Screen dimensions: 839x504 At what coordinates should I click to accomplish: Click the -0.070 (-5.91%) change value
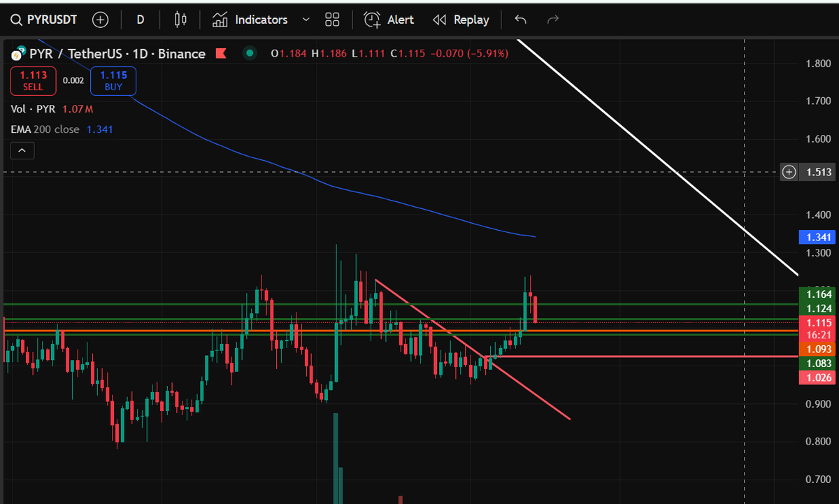click(x=468, y=53)
